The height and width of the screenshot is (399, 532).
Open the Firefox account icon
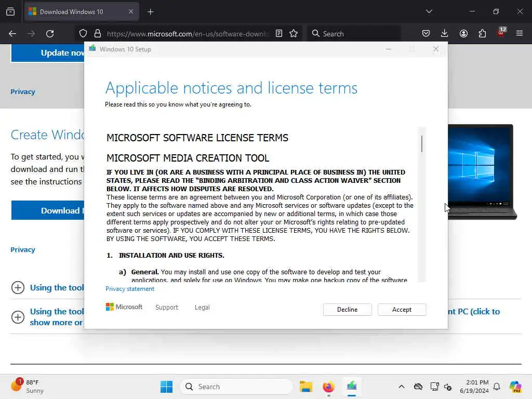click(463, 33)
